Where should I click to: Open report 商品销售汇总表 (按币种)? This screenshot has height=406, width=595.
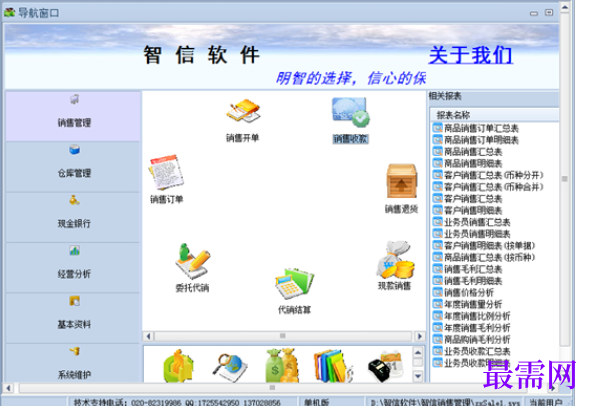(490, 258)
